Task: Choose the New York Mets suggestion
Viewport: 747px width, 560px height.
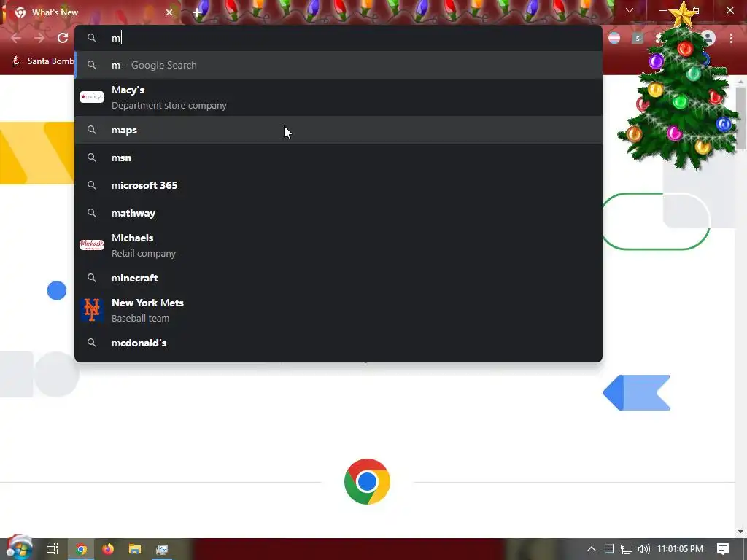Action: [338, 310]
